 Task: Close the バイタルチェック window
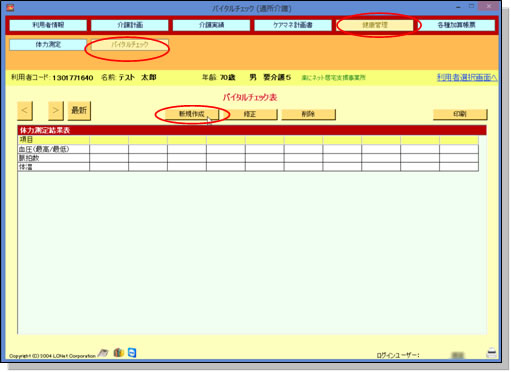(x=489, y=6)
